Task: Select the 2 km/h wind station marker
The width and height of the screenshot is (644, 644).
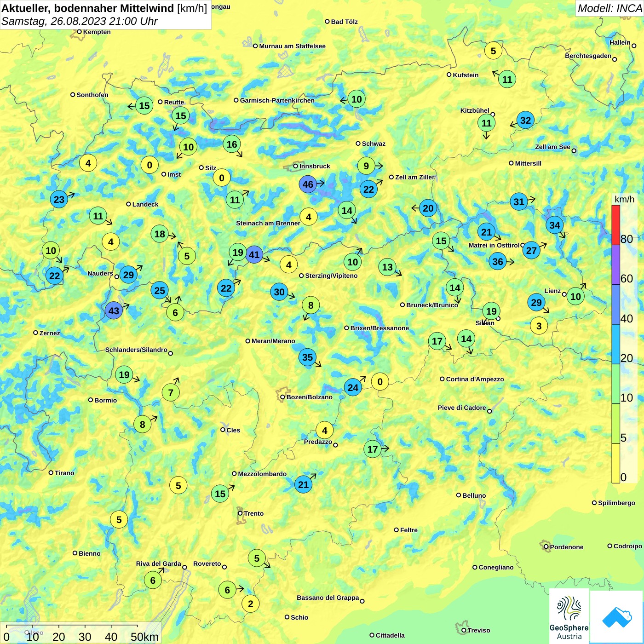Action: pyautogui.click(x=251, y=604)
